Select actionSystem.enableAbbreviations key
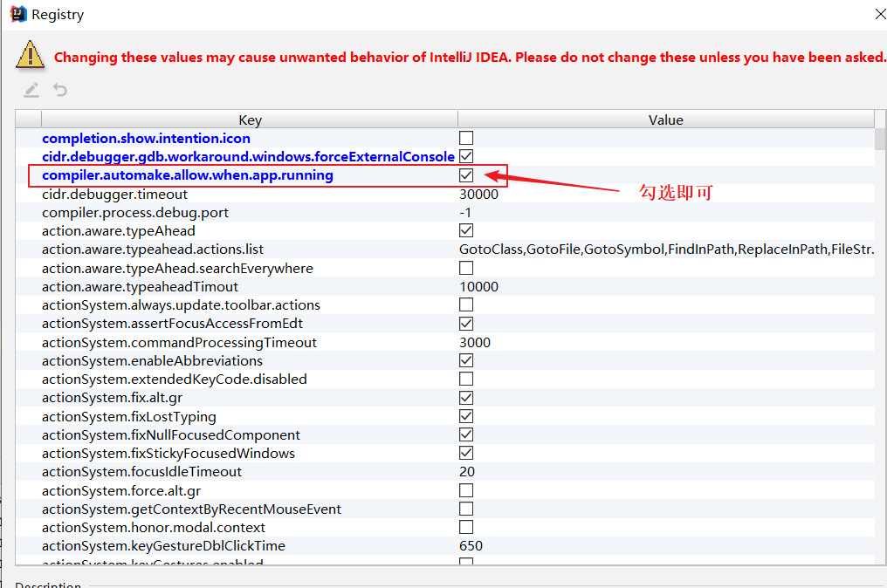 coord(152,360)
